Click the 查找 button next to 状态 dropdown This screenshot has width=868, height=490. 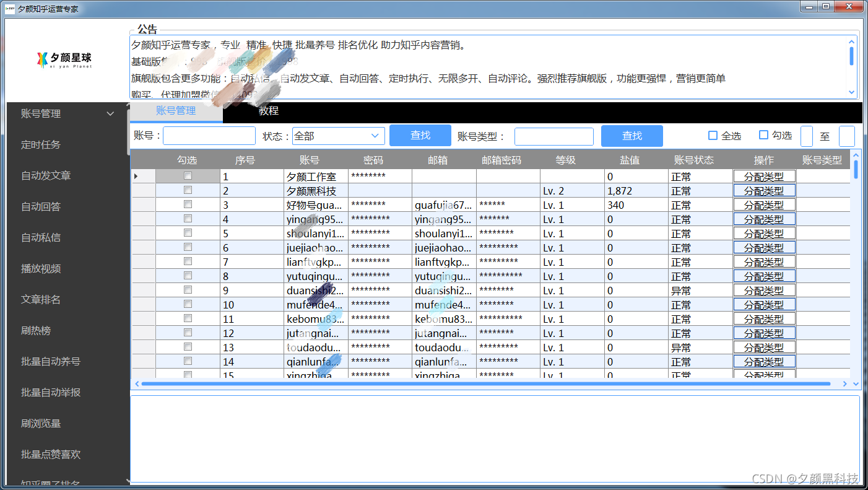click(x=420, y=135)
